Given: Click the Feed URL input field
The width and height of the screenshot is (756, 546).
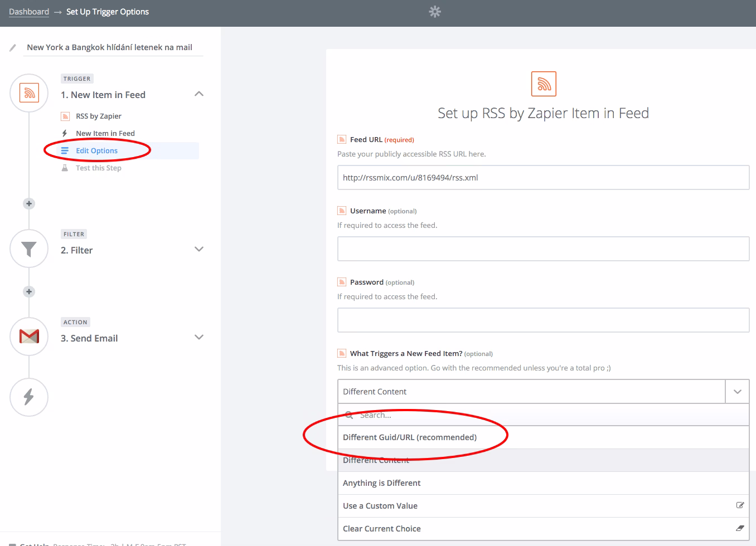Looking at the screenshot, I should pyautogui.click(x=543, y=178).
